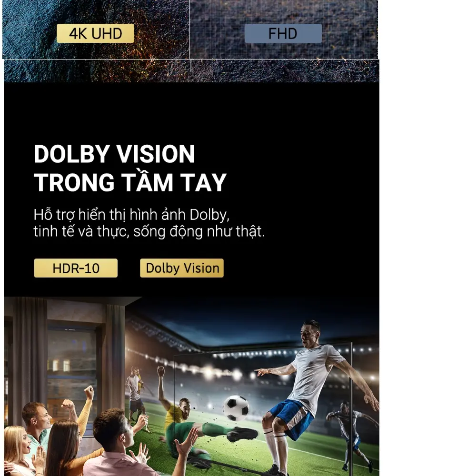Click the text line ending sống động như thật
Image resolution: width=457 pixels, height=476 pixels.
pos(149,231)
